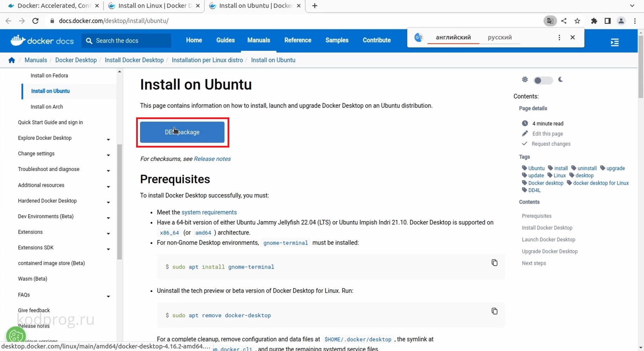This screenshot has height=351, width=644.
Task: Expand Change settings section
Action: click(108, 155)
